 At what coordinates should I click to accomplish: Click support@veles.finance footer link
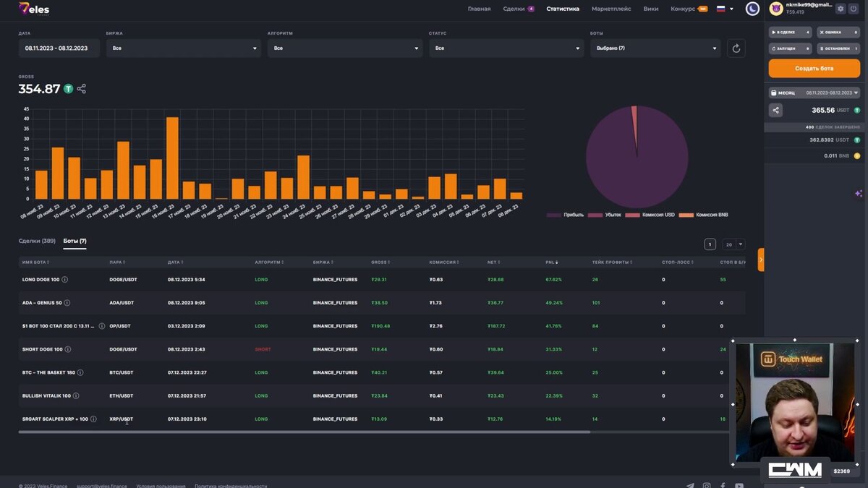click(102, 486)
